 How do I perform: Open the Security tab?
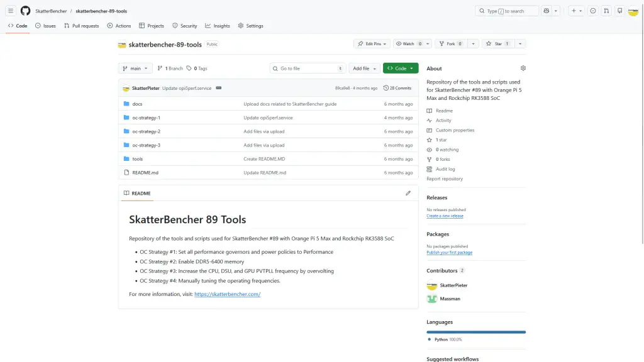pos(185,26)
